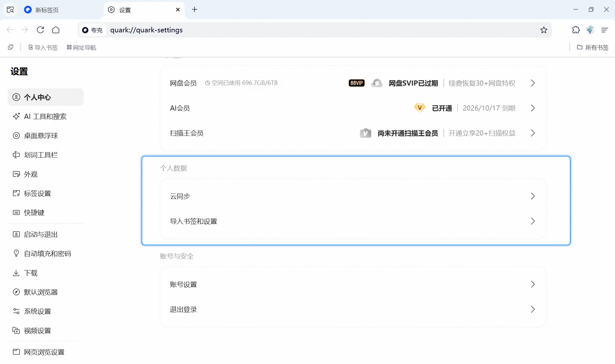Go to 系统设置 section
The height and width of the screenshot is (364, 615).
(46, 311)
